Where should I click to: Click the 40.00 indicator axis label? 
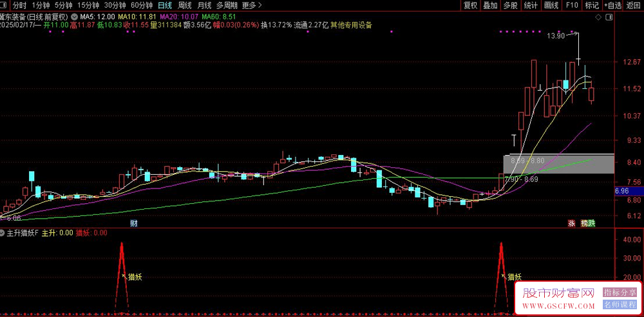(x=632, y=239)
